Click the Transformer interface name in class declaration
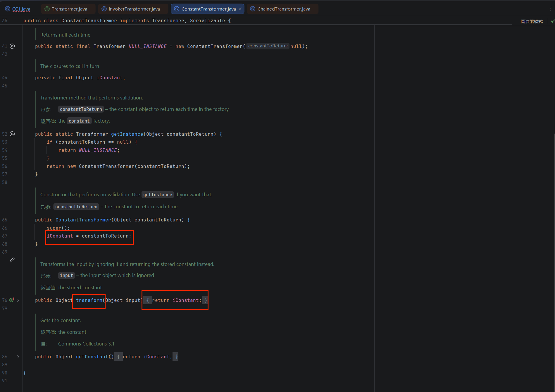The width and height of the screenshot is (555, 392). [x=168, y=20]
